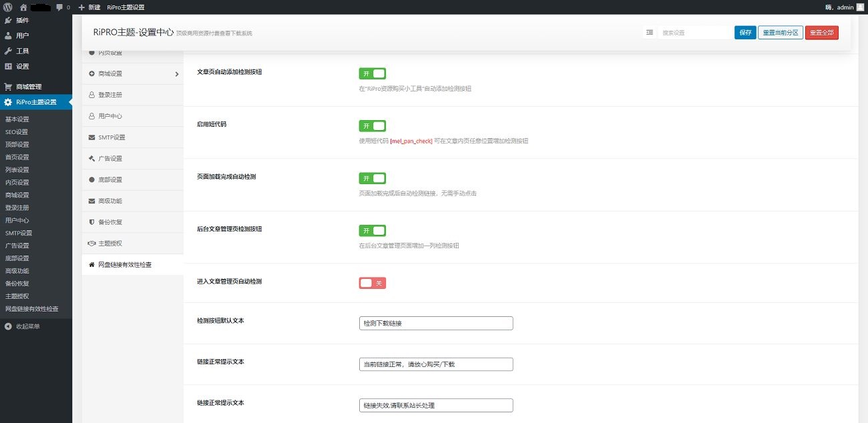Click the red [mel_pan_check] shortcode text

(x=411, y=141)
